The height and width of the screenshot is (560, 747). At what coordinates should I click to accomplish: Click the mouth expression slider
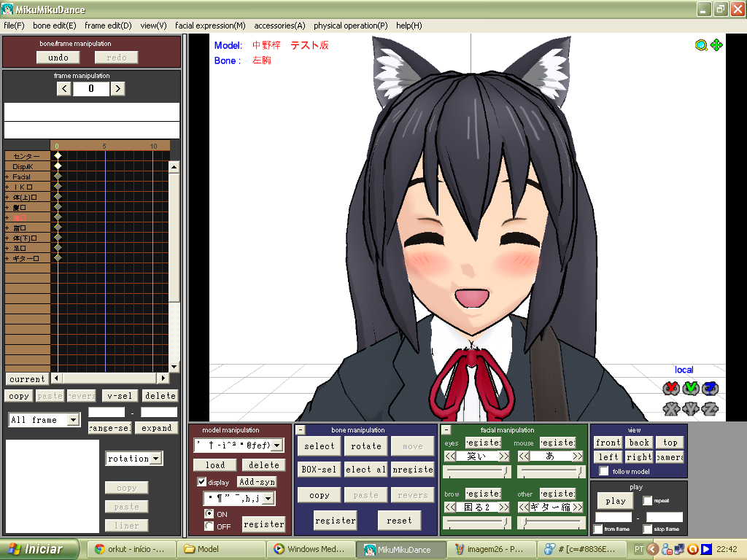click(551, 472)
